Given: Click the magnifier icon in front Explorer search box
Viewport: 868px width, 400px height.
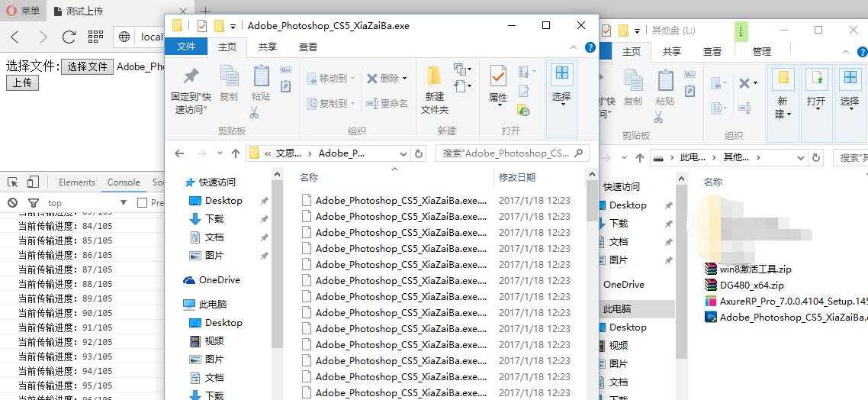Looking at the screenshot, I should pyautogui.click(x=579, y=153).
